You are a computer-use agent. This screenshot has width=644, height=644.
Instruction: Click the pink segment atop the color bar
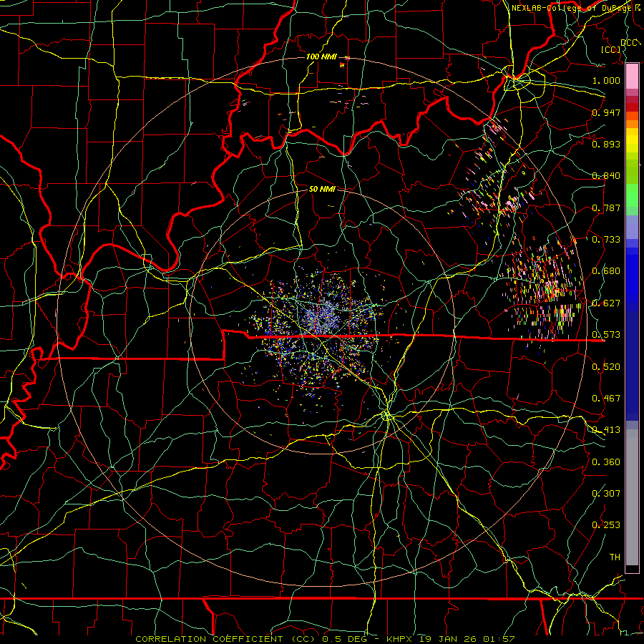tap(632, 77)
